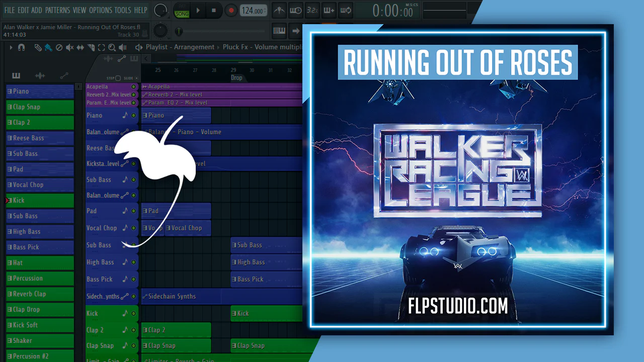This screenshot has height=362, width=644.
Task: Select the Draw pencil tool
Action: point(38,47)
